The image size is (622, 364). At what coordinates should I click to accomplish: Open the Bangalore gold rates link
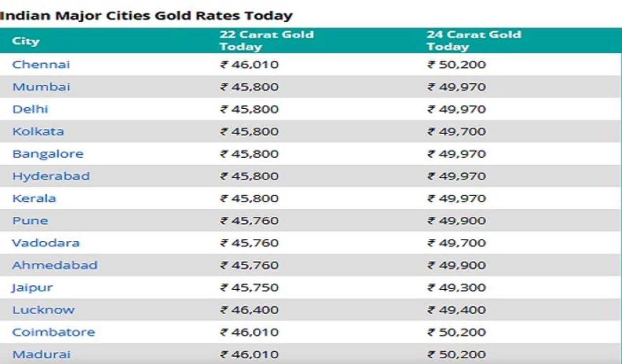pos(48,154)
